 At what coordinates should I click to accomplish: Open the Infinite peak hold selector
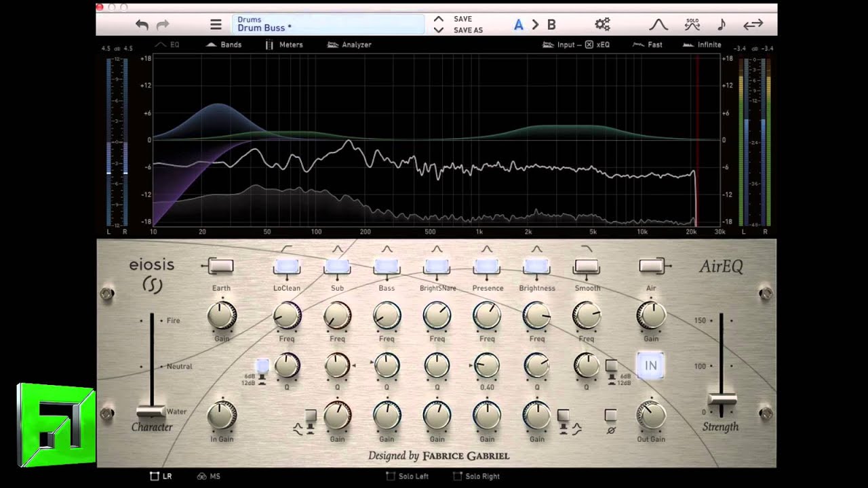point(702,45)
